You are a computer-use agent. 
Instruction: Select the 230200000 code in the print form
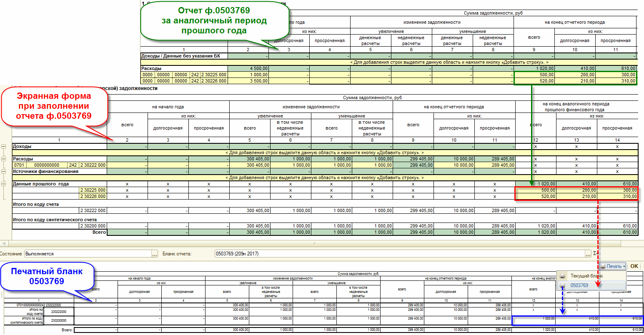tap(59, 320)
